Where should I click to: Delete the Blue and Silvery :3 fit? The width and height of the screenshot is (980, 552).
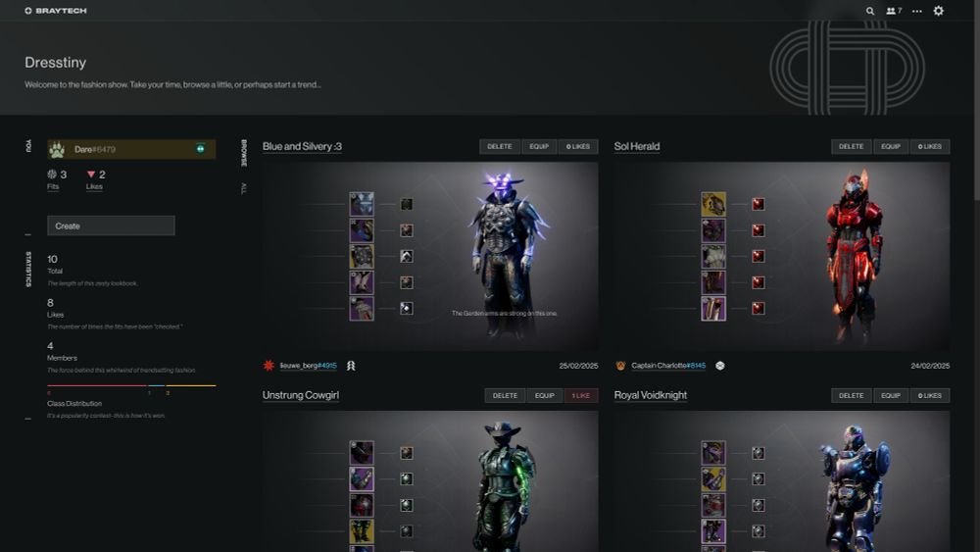click(x=500, y=146)
